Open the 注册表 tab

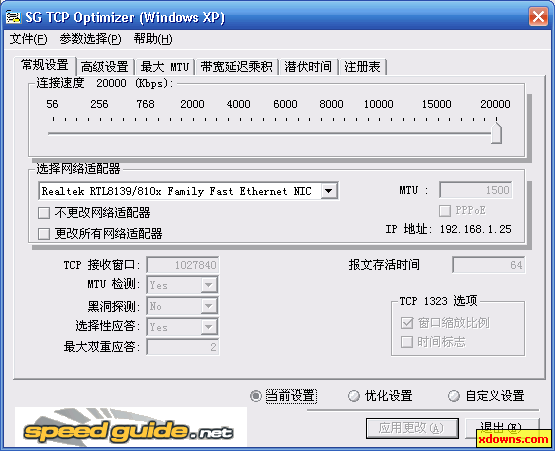(x=362, y=67)
